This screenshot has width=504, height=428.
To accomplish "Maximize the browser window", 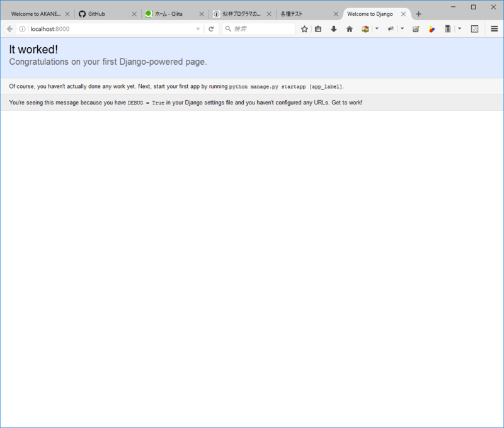I will click(474, 7).
